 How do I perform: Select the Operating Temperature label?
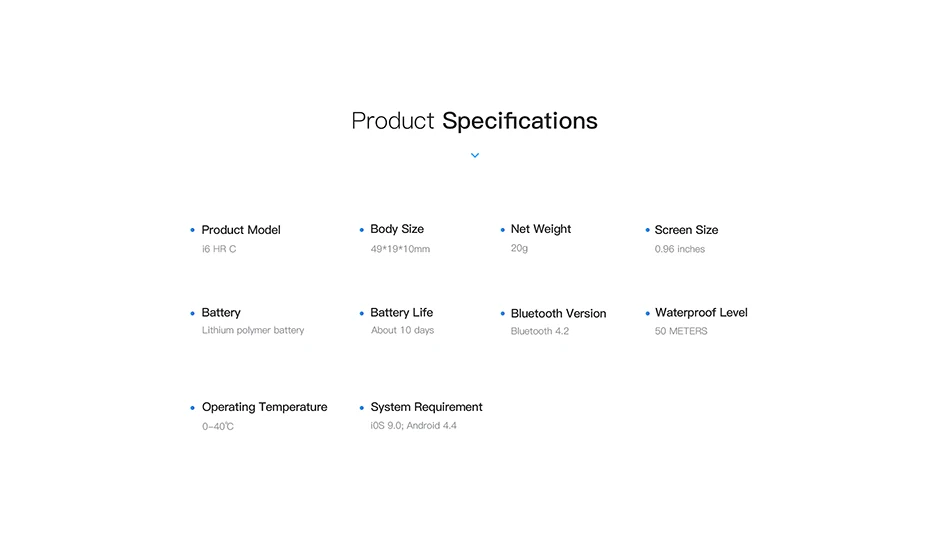[x=264, y=407]
